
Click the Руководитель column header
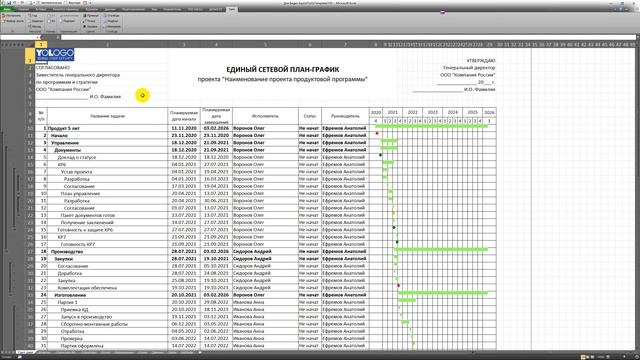345,116
